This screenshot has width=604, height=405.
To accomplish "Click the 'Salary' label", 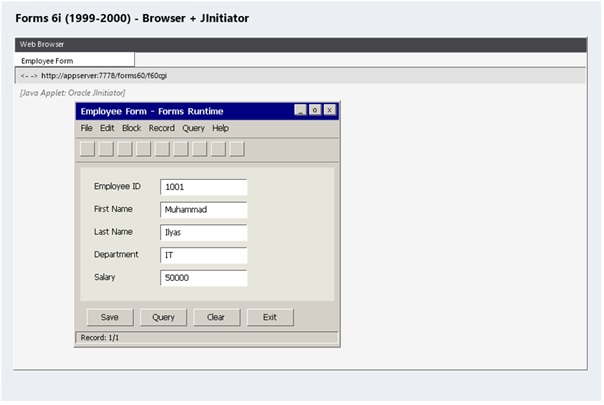I will (x=104, y=277).
